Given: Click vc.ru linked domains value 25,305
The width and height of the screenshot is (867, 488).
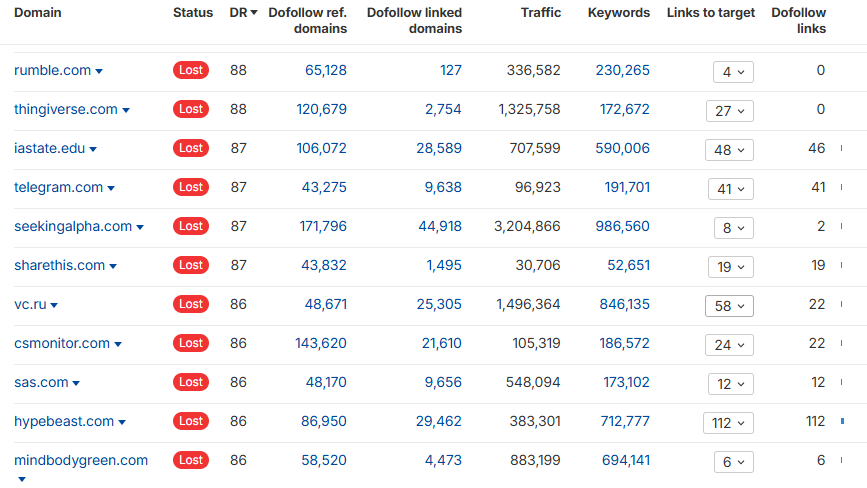Looking at the screenshot, I should coord(439,304).
